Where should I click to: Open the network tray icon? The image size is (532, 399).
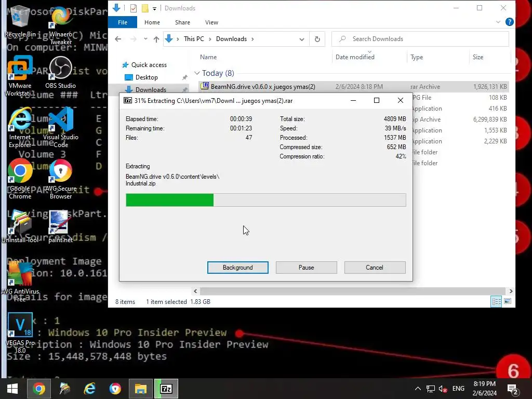431,389
